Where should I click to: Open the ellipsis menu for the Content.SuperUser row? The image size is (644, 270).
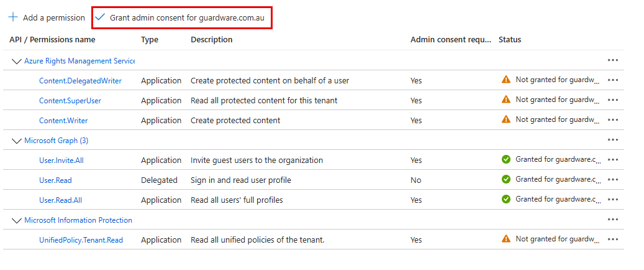[x=613, y=100]
